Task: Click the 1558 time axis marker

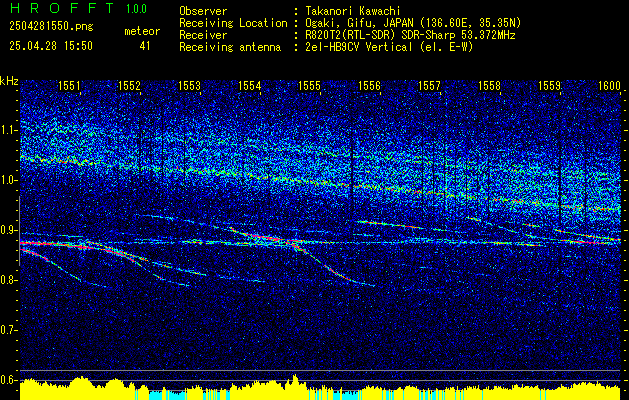Action: pos(489,85)
